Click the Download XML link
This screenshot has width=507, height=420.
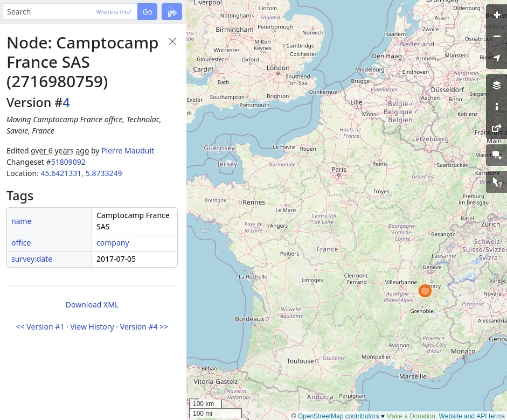coord(92,305)
